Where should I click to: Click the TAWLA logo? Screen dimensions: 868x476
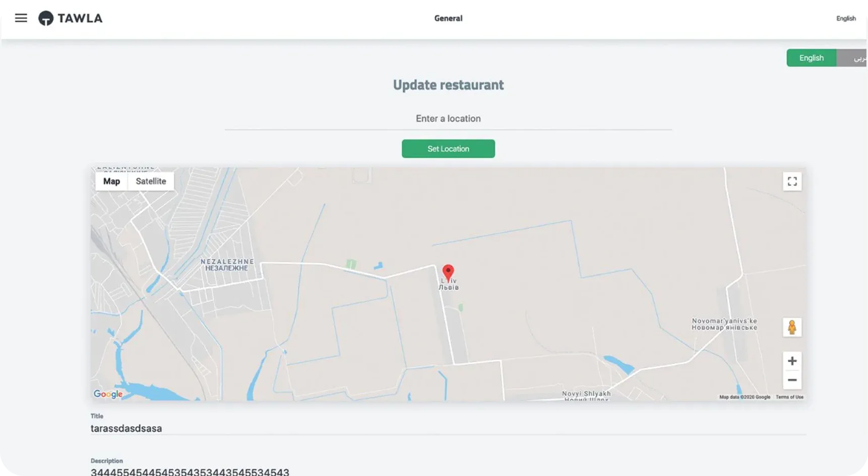pyautogui.click(x=71, y=18)
